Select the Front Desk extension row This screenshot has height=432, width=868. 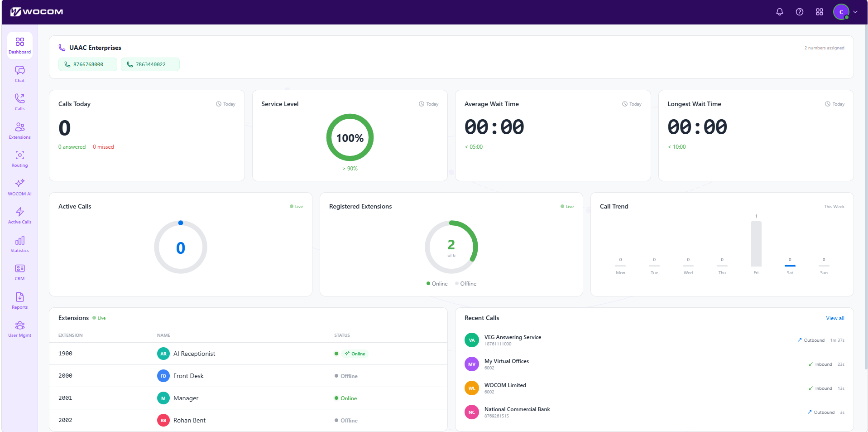click(x=248, y=376)
